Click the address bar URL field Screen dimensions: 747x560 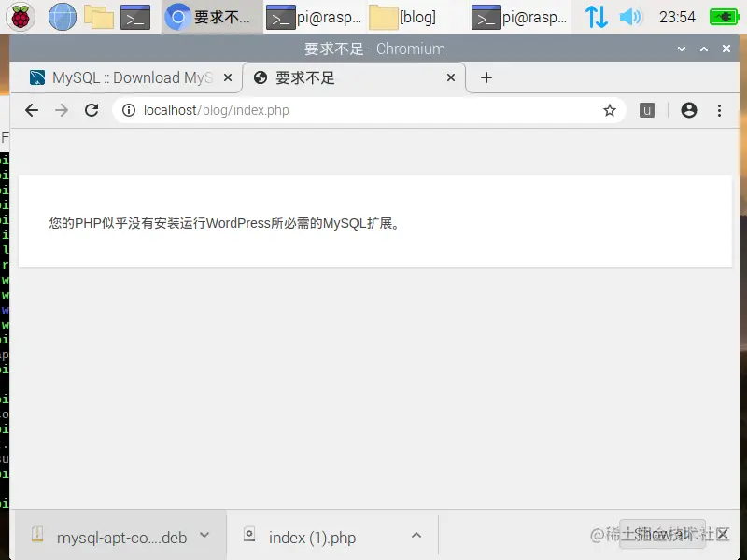click(x=367, y=110)
